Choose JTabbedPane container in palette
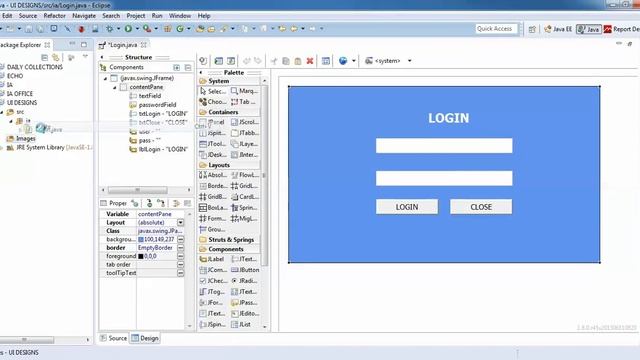Screen dimensions: 640x360 [x=244, y=133]
